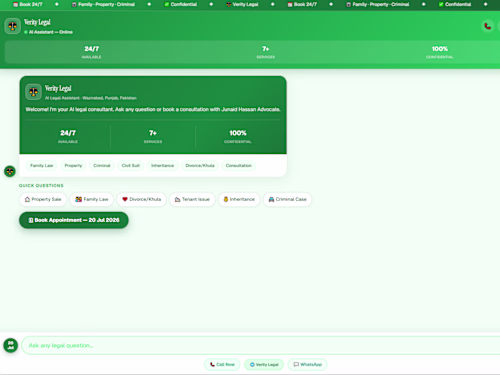The height and width of the screenshot is (375, 500).
Task: Choose the Criminal Case quick question
Action: (287, 199)
